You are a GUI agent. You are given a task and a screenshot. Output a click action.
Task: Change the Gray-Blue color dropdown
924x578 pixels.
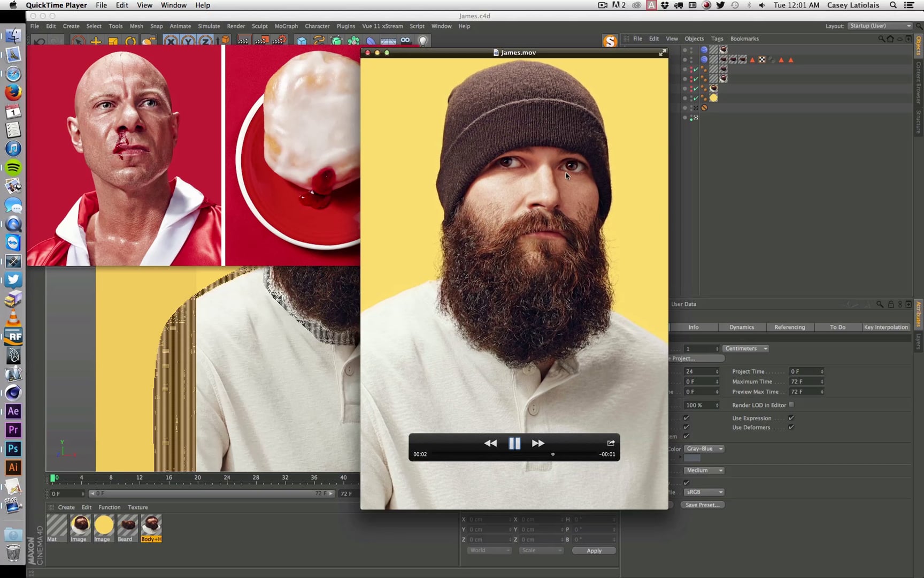(704, 448)
